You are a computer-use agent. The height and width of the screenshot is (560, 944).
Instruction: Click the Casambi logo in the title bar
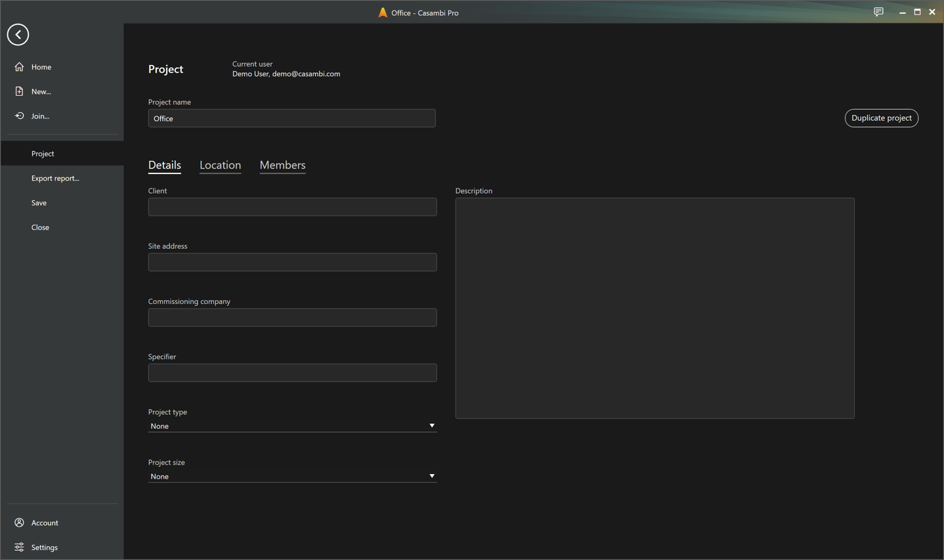tap(383, 12)
